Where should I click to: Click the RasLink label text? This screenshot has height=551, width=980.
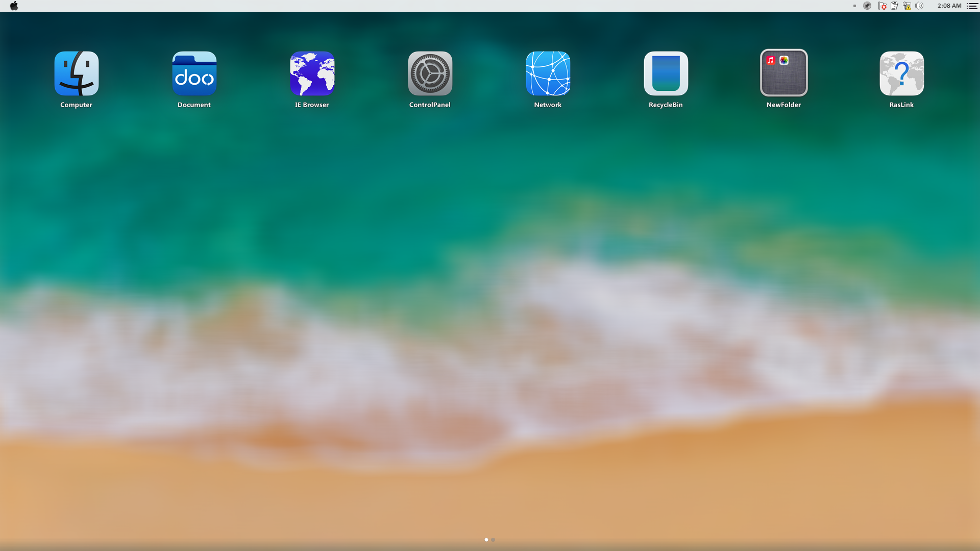click(x=901, y=105)
